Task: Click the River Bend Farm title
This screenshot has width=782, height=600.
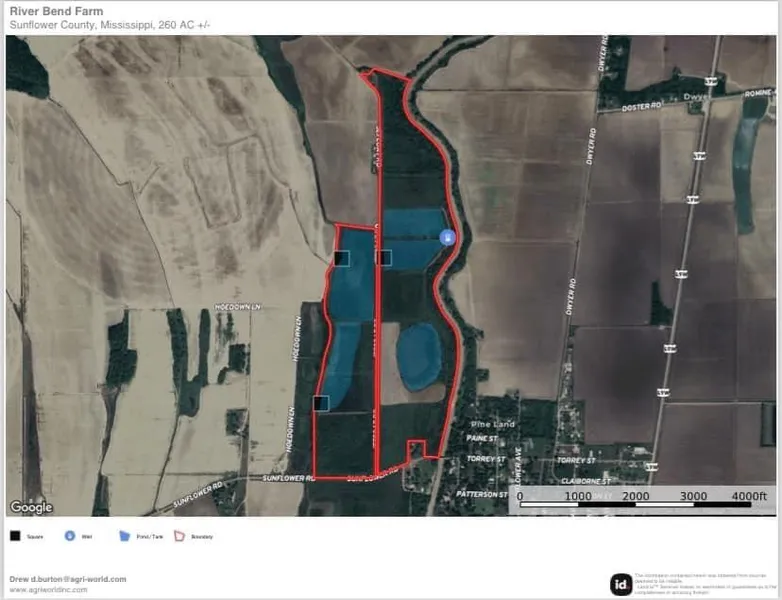Action: click(x=56, y=12)
